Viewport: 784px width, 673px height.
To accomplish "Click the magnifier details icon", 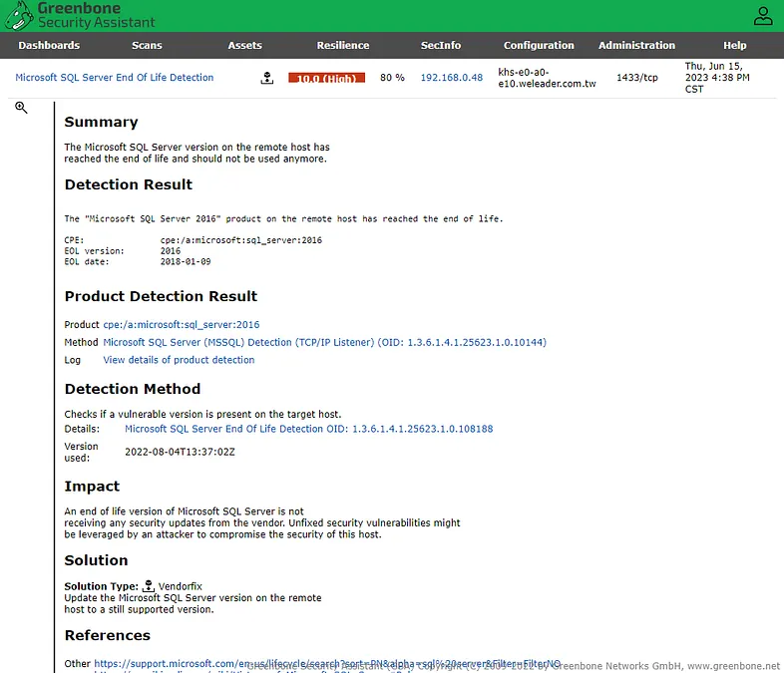I will pyautogui.click(x=21, y=108).
